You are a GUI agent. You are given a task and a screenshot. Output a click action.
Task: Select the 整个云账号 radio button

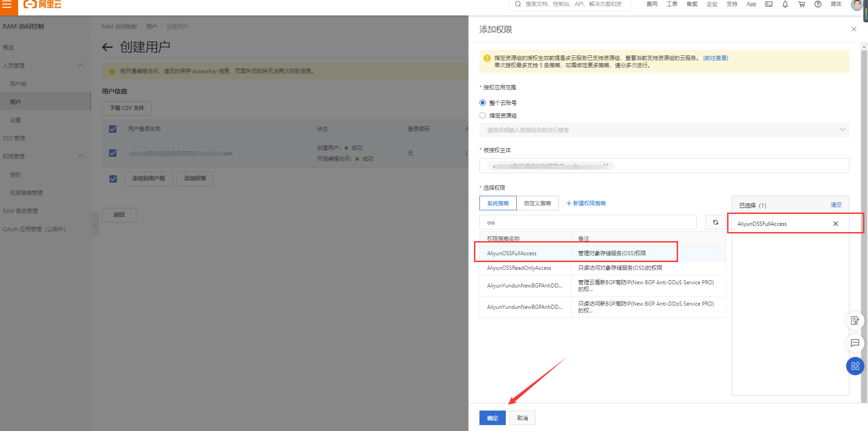click(482, 103)
